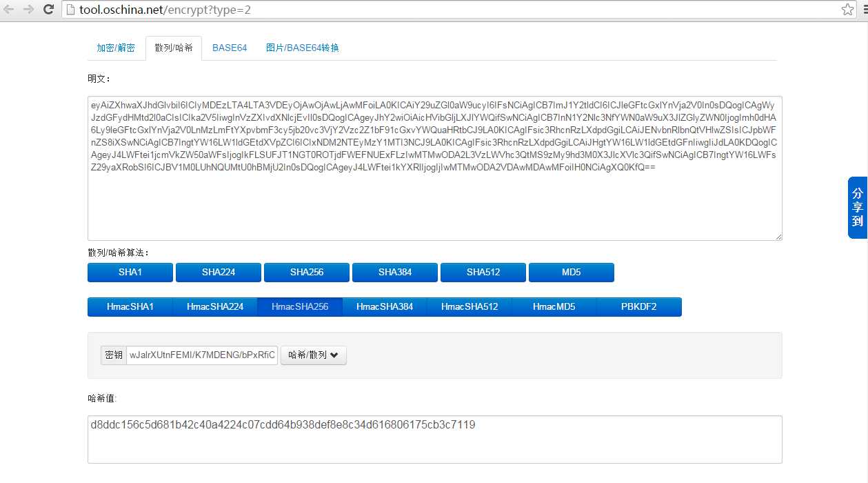Click the 哈希值: label

pos(102,398)
